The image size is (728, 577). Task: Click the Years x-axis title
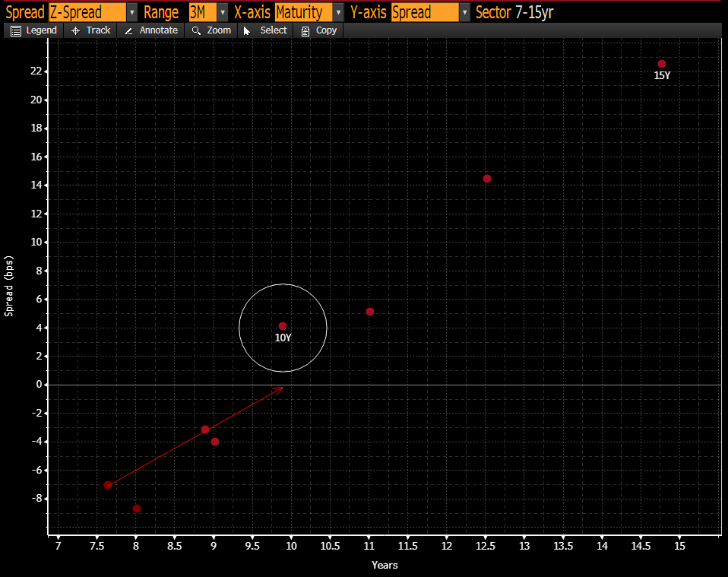pyautogui.click(x=385, y=566)
